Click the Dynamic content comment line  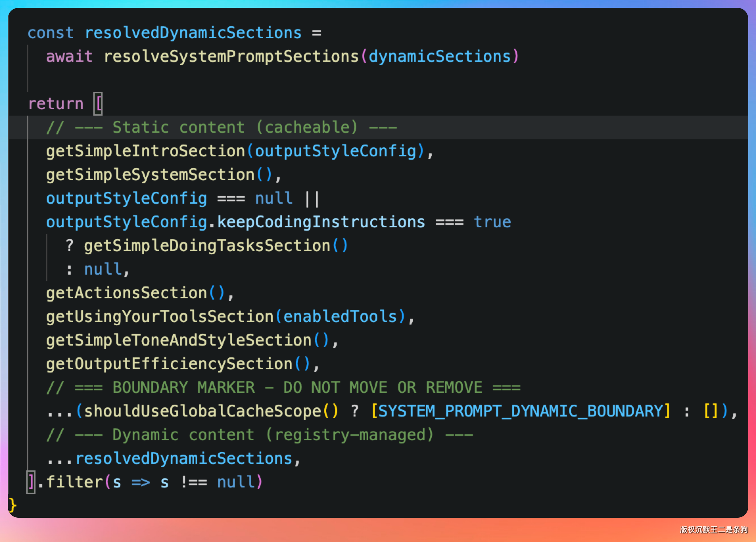coord(259,435)
